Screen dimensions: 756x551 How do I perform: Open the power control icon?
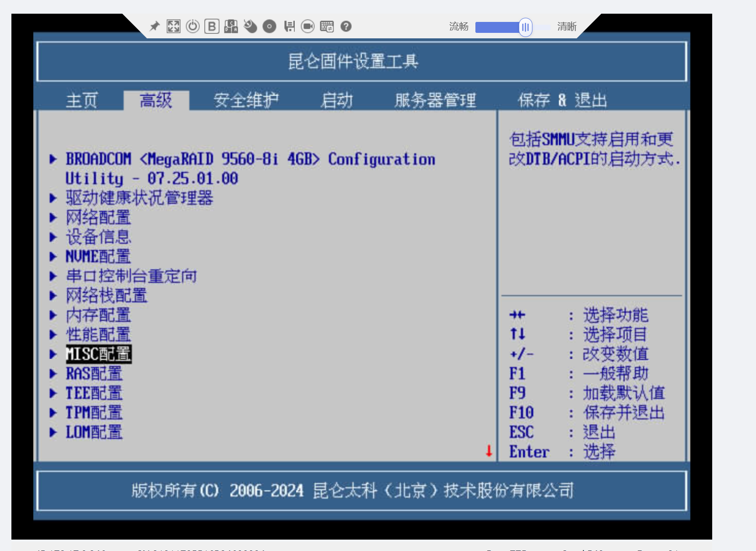[x=193, y=26]
